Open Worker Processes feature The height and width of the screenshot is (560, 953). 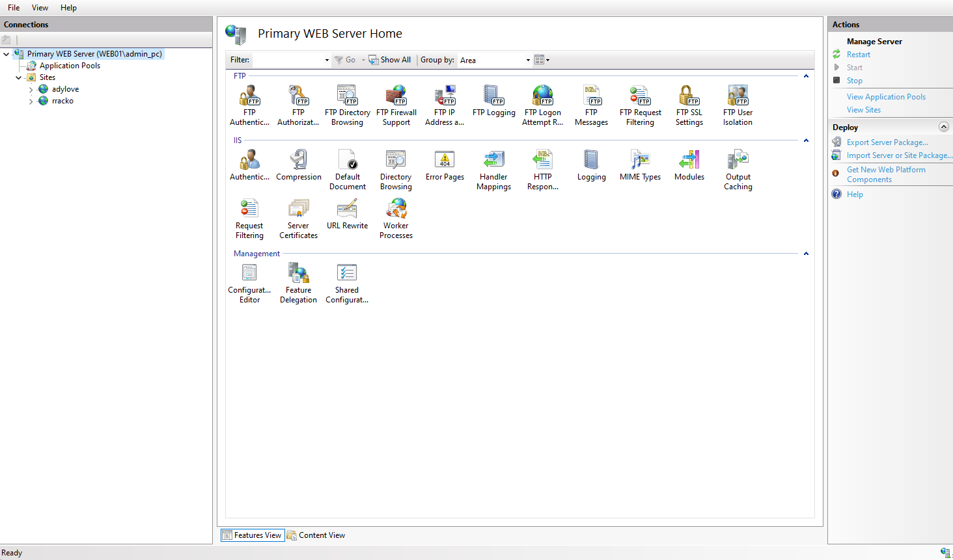(396, 219)
